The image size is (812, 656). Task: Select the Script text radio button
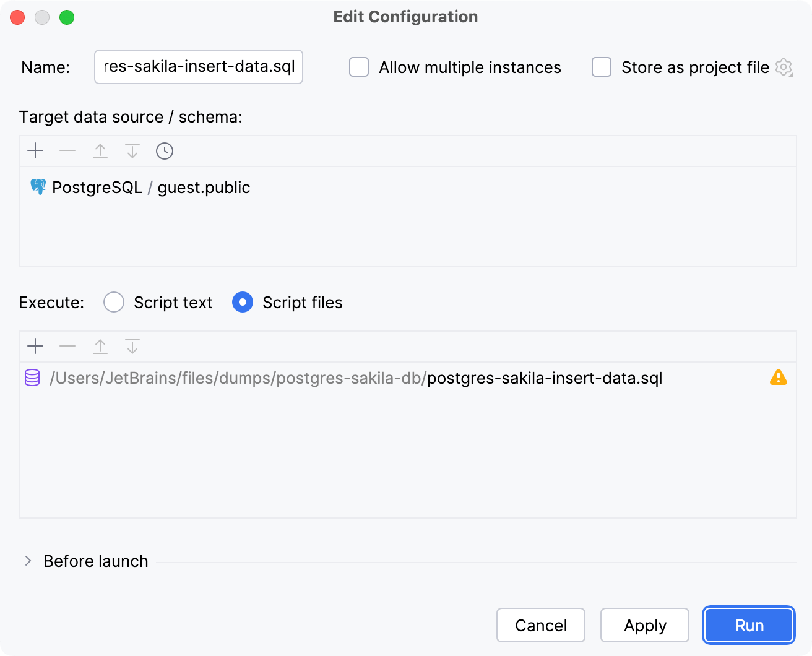[x=114, y=302]
